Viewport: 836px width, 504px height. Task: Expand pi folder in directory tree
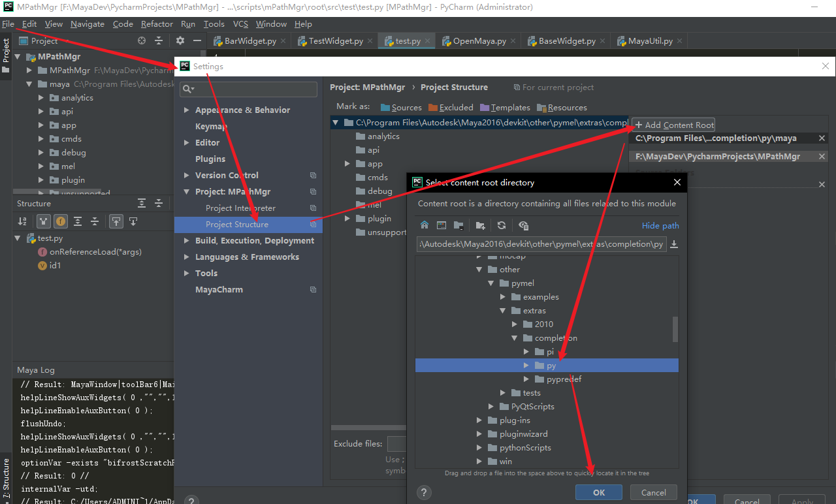526,352
